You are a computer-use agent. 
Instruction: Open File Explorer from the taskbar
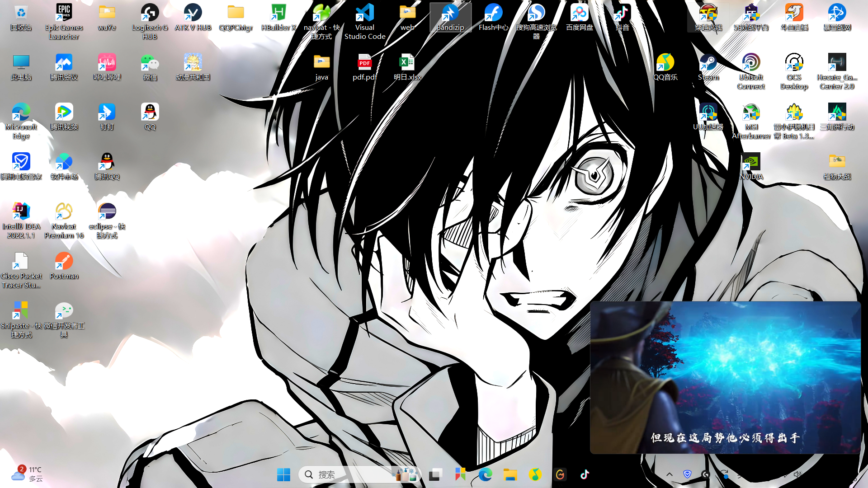[510, 474]
